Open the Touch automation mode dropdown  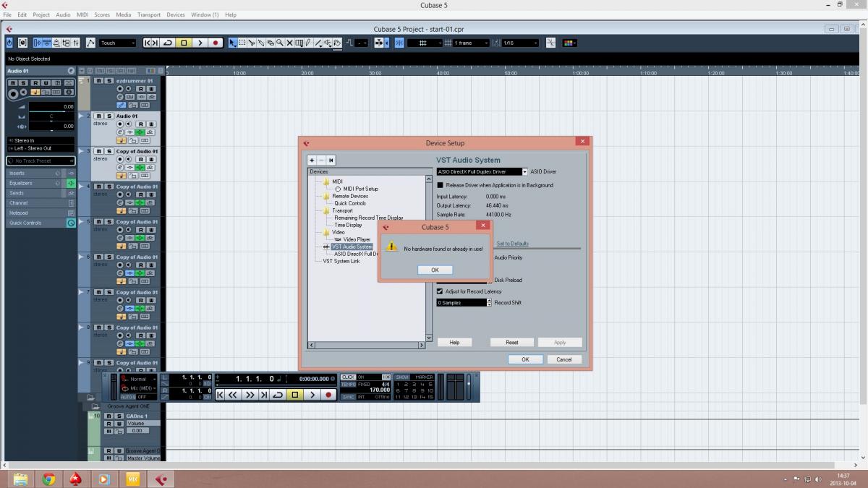(118, 43)
